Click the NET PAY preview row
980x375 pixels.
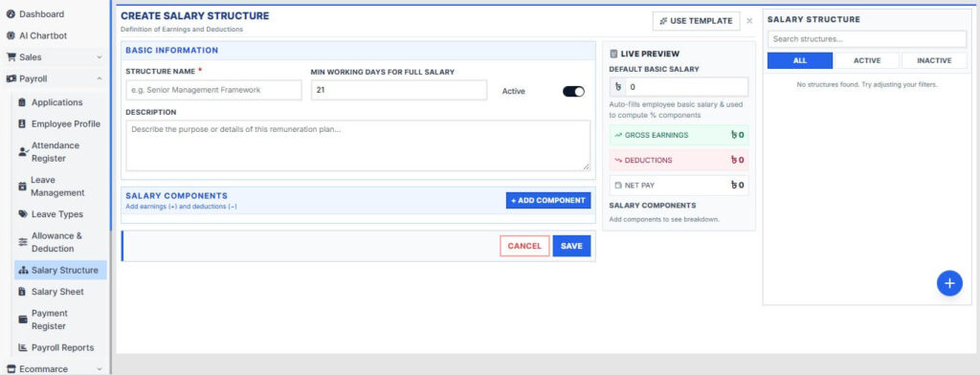pyautogui.click(x=679, y=186)
